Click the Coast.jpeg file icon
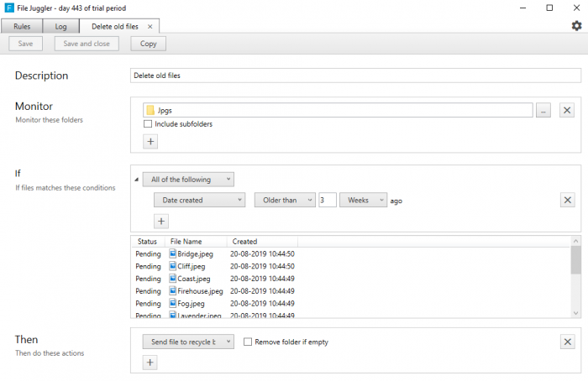This screenshot has width=588, height=381. tap(172, 279)
